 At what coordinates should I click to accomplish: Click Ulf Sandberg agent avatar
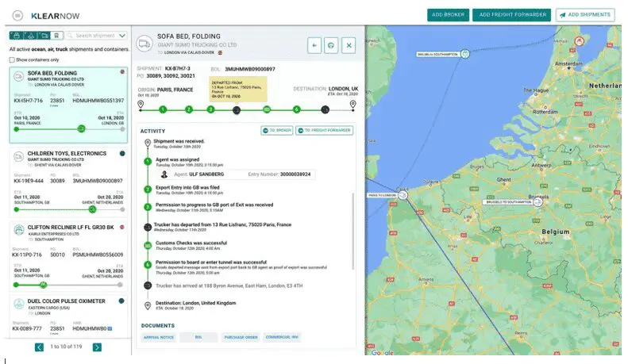[164, 174]
